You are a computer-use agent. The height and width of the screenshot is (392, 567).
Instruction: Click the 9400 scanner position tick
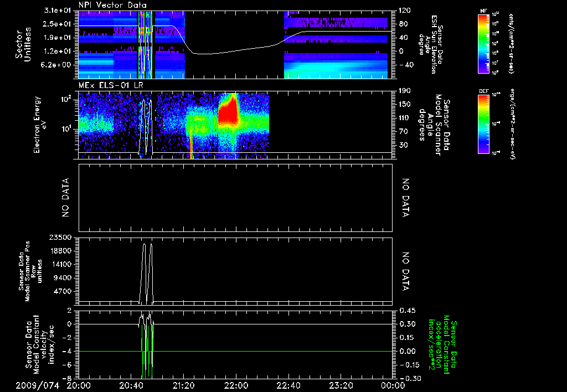click(63, 278)
